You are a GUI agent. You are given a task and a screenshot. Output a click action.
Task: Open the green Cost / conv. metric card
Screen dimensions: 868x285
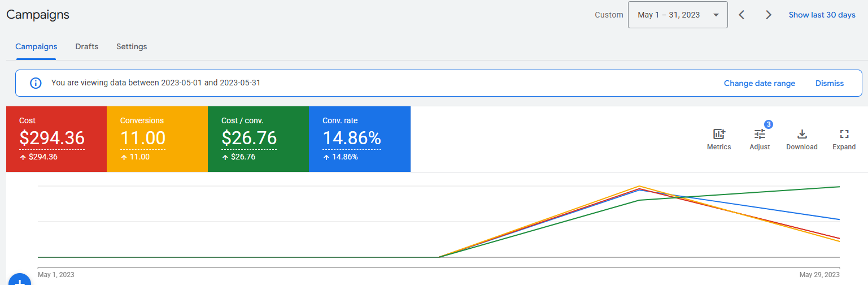[x=258, y=139]
